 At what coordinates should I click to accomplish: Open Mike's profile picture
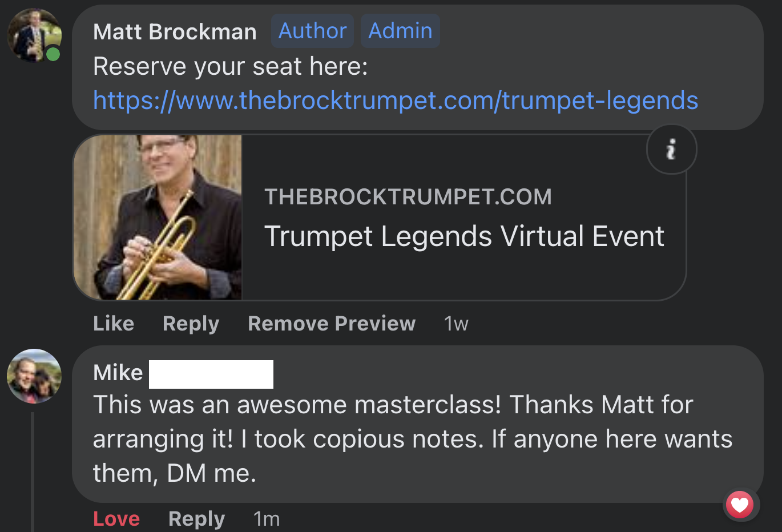(x=34, y=376)
